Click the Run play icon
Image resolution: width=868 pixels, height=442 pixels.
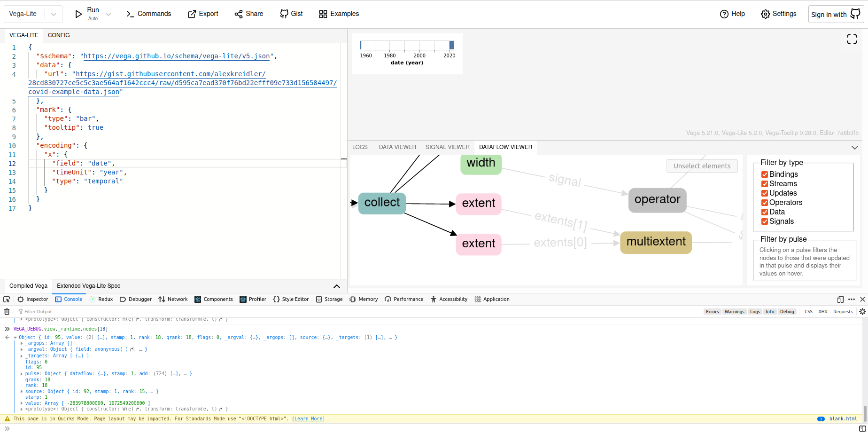coord(78,14)
